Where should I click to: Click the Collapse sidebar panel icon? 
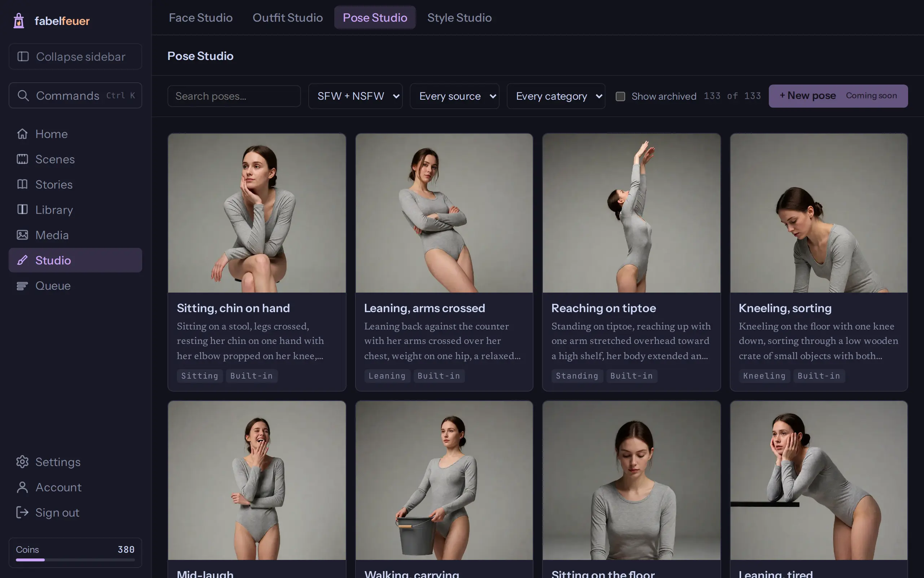23,57
